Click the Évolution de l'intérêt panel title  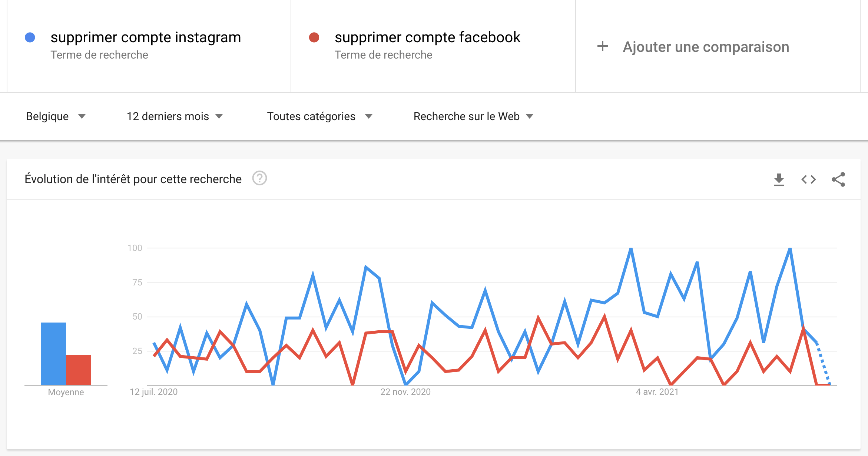click(133, 179)
